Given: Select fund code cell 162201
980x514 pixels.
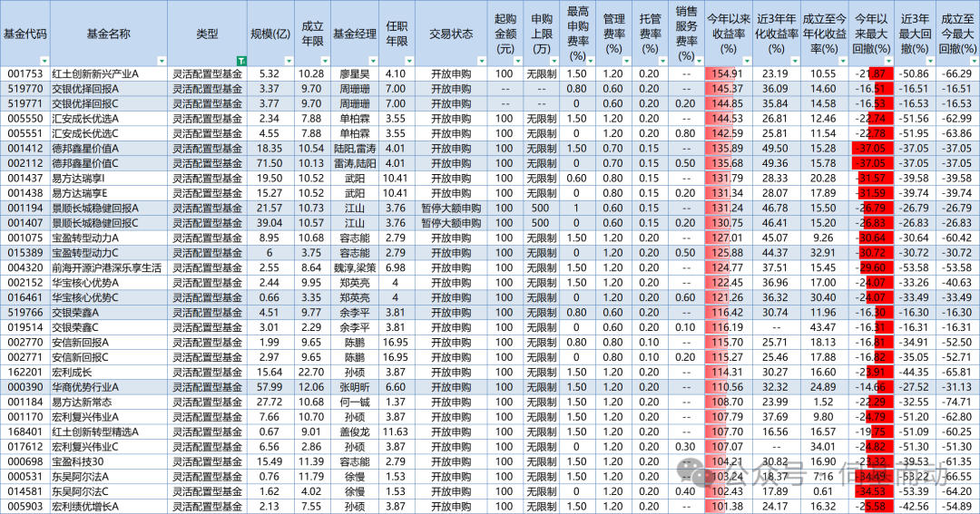Looking at the screenshot, I should [x=25, y=373].
